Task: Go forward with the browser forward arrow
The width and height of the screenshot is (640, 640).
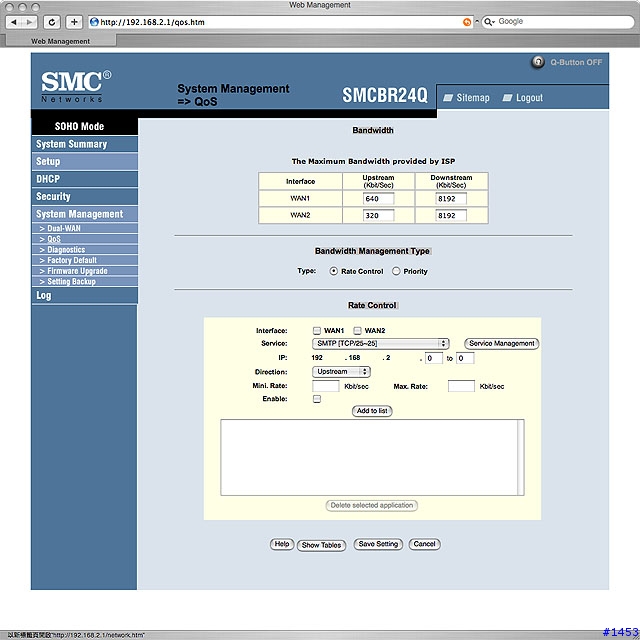Action: click(29, 22)
